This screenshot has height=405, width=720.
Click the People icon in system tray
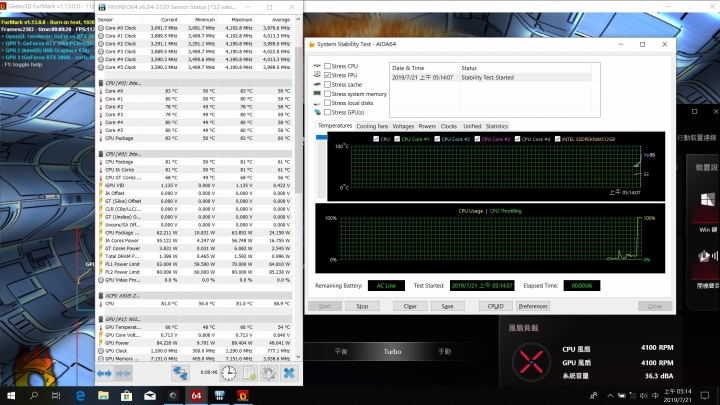point(594,395)
